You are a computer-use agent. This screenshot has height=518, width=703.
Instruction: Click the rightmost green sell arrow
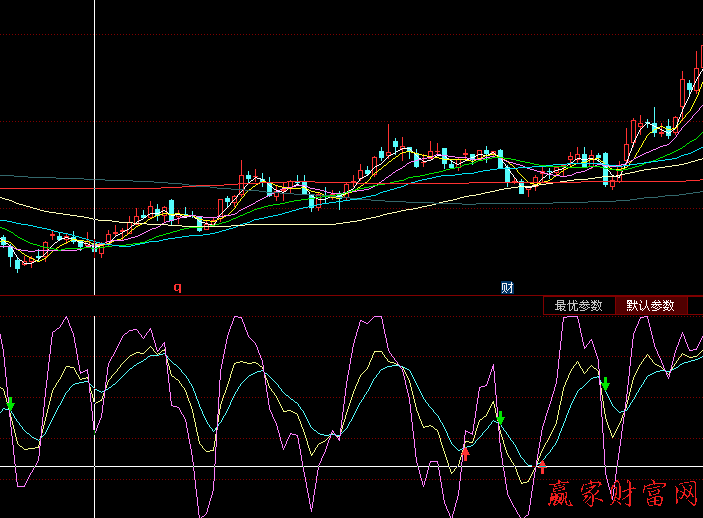click(605, 383)
